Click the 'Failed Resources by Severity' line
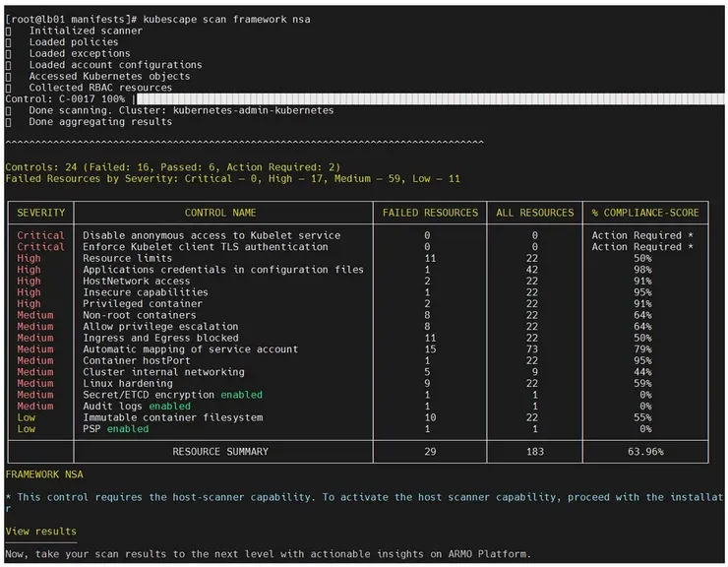The image size is (728, 567). coord(232,178)
